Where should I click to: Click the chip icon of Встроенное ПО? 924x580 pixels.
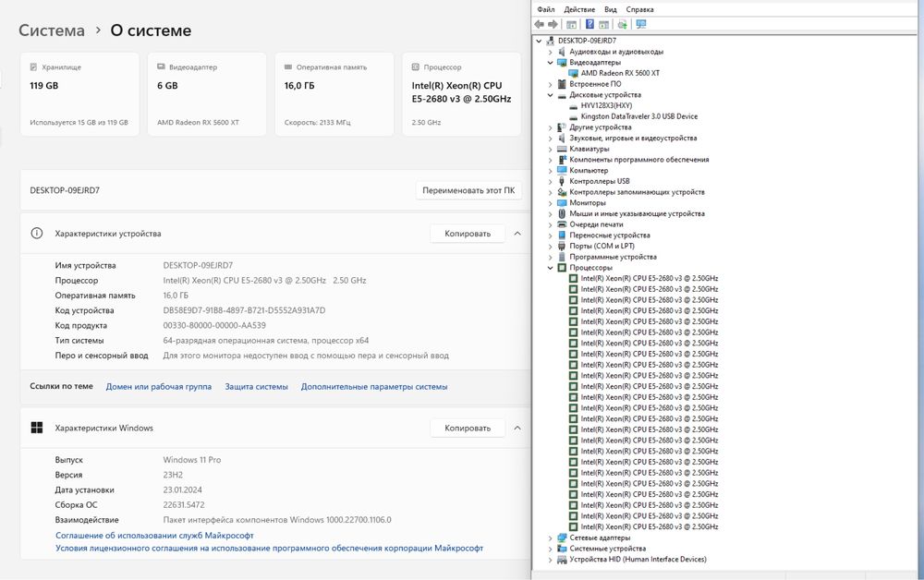(562, 84)
